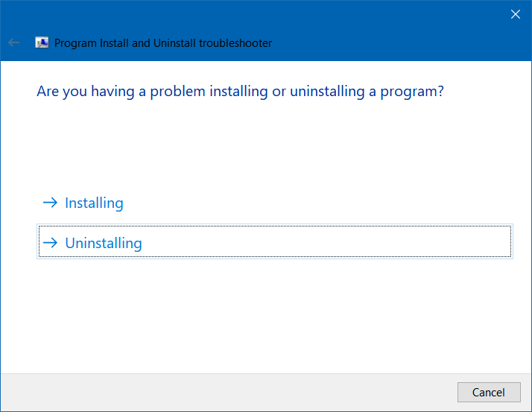
Task: Close the troubleshooter window with the X
Action: tap(515, 13)
